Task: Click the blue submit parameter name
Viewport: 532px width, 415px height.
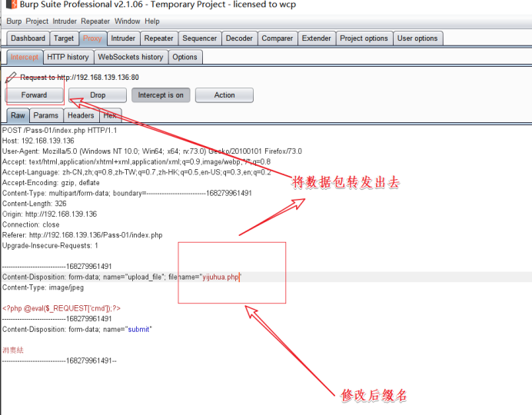Action: coord(139,329)
